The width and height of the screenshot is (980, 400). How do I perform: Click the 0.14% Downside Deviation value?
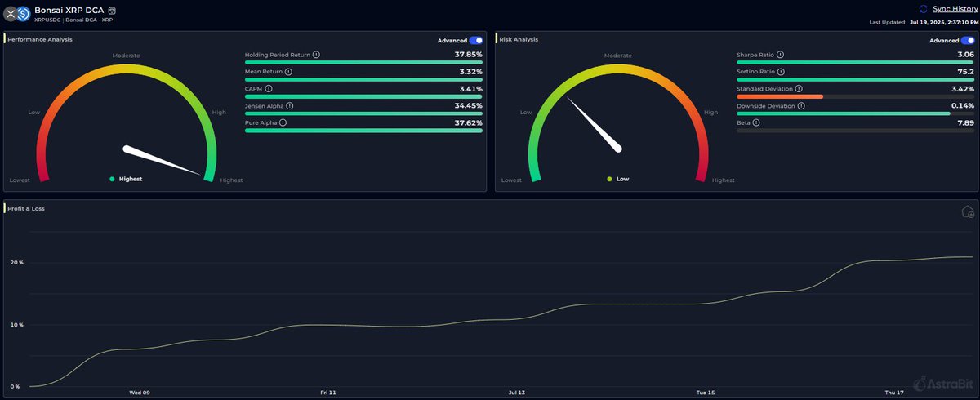pyautogui.click(x=963, y=105)
